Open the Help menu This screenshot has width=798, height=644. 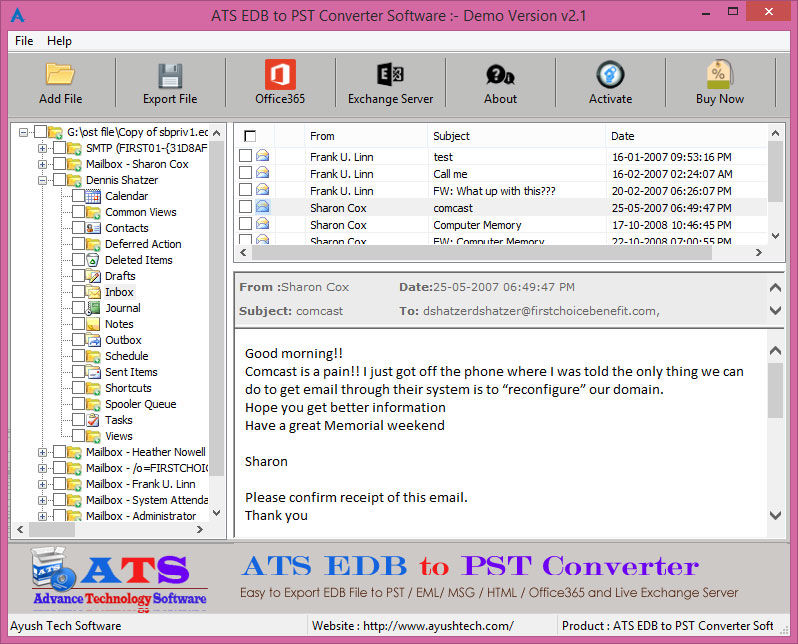point(59,41)
